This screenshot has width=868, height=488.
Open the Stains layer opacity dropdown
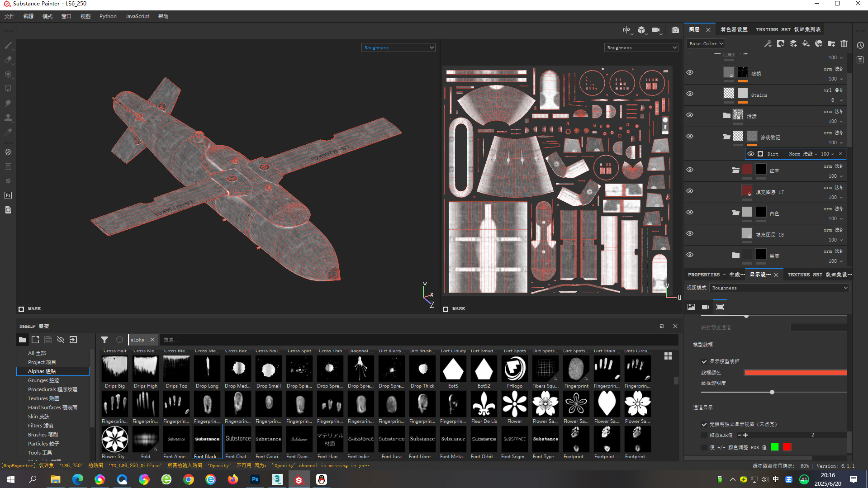click(x=837, y=100)
